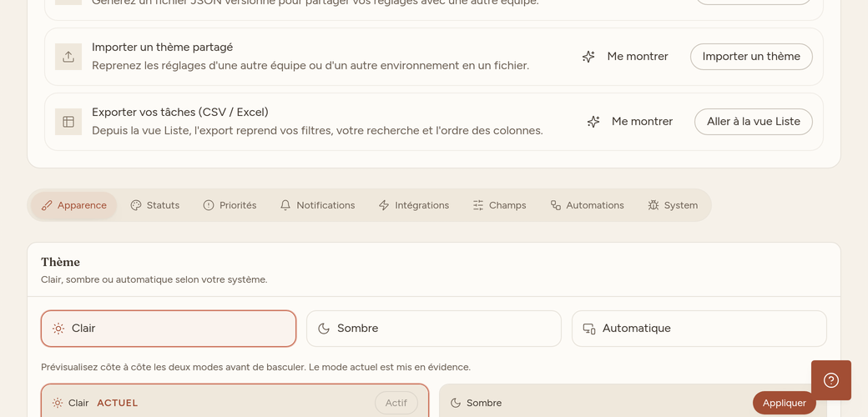Screen dimensions: 868x417
Task: Click the Actif button in Clair preview
Action: [396, 403]
